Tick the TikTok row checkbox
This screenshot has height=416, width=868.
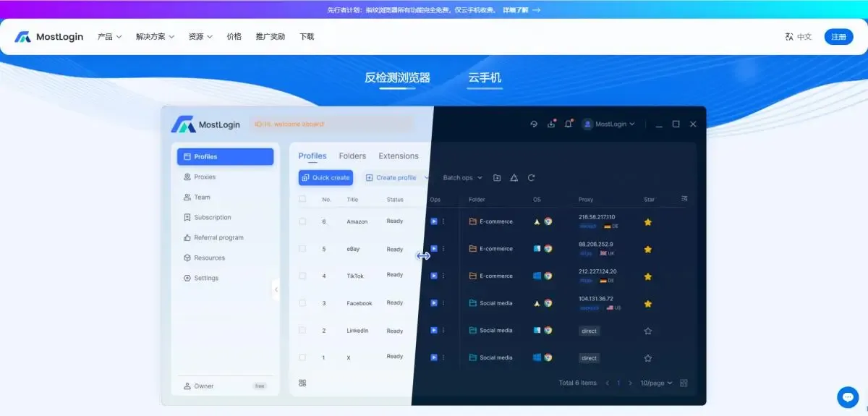tap(302, 276)
